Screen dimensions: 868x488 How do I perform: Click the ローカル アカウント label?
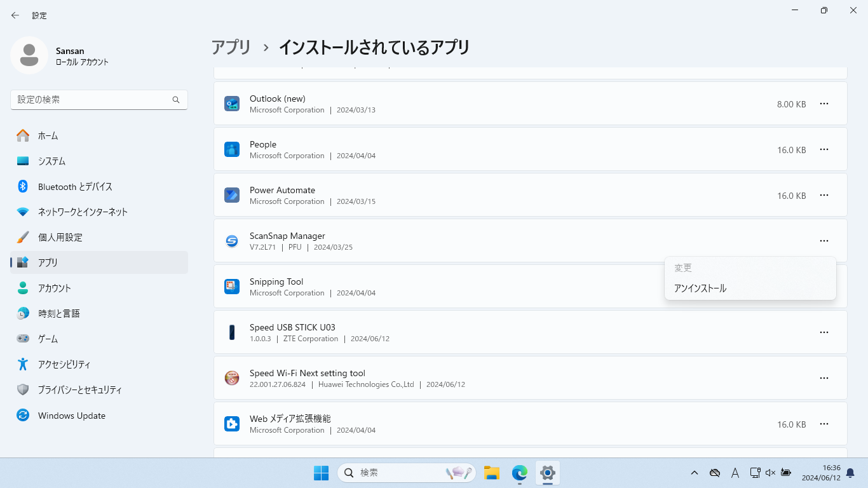coord(82,62)
